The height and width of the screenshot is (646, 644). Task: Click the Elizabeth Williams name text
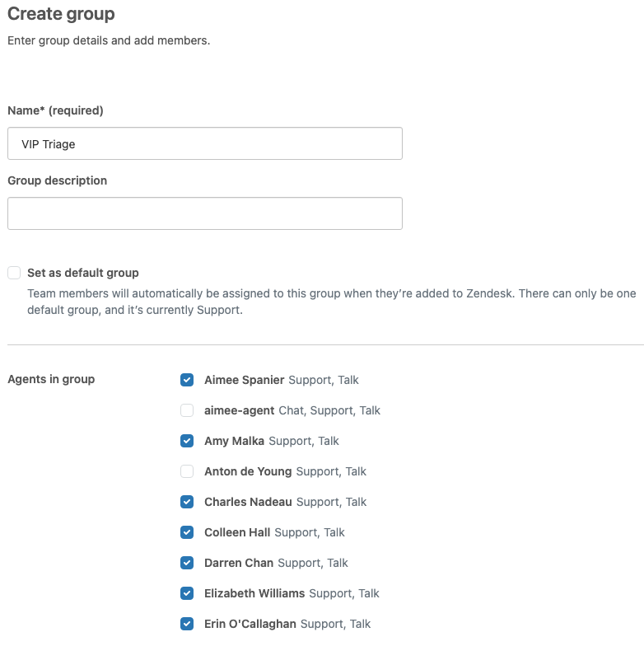point(254,593)
